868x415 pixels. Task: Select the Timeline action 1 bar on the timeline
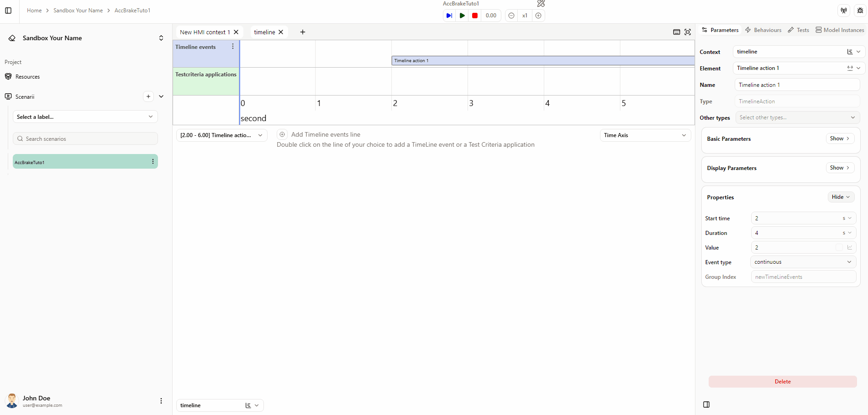pos(502,60)
